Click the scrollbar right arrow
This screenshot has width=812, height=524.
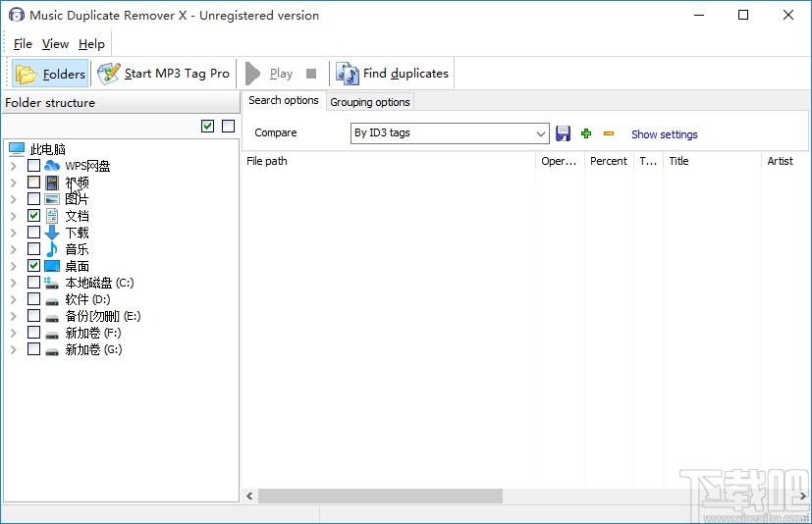coord(803,497)
